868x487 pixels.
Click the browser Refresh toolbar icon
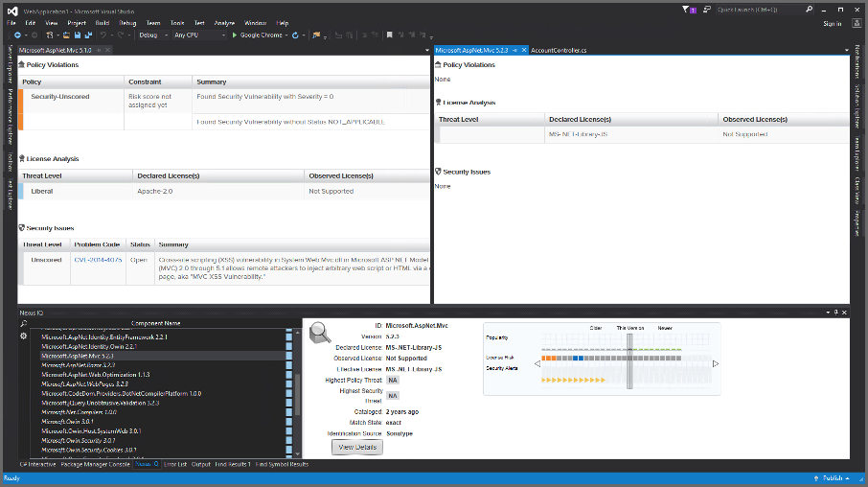pos(295,35)
